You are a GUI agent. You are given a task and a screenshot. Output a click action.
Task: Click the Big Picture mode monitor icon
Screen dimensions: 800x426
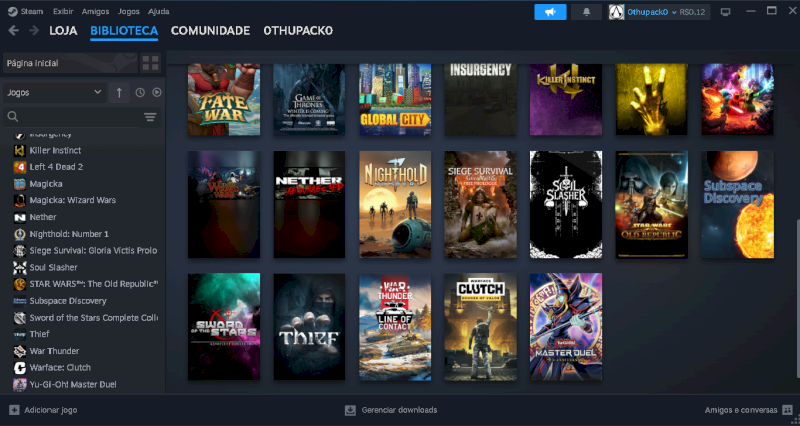click(725, 12)
